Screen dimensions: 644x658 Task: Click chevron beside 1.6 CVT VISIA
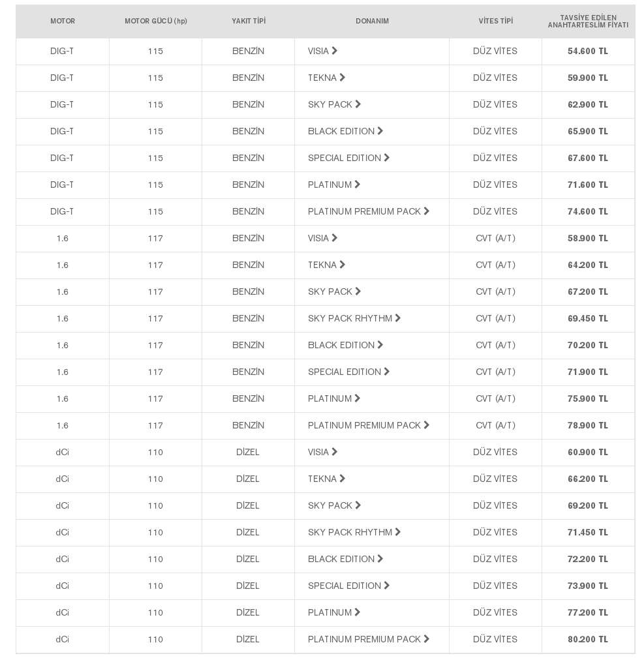point(335,238)
